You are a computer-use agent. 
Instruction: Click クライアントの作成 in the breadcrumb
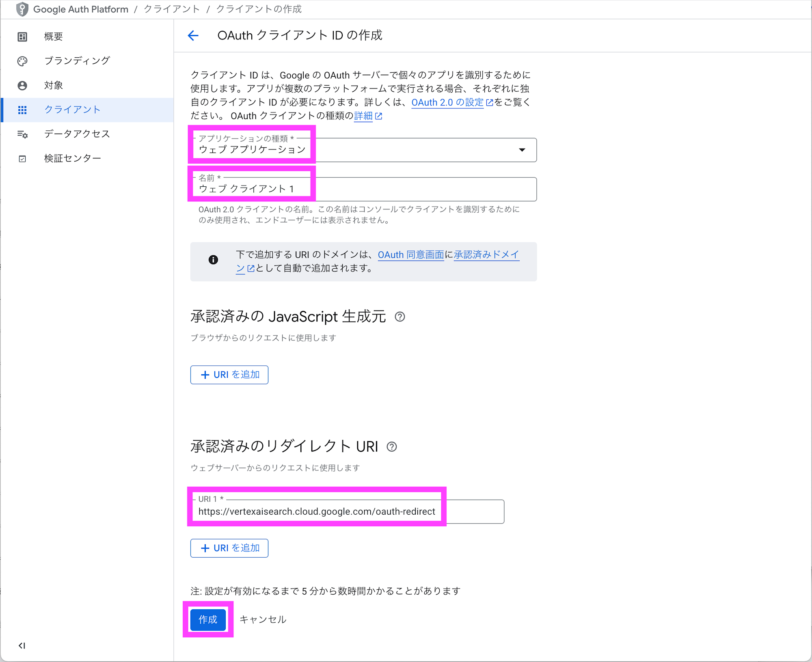pyautogui.click(x=259, y=9)
